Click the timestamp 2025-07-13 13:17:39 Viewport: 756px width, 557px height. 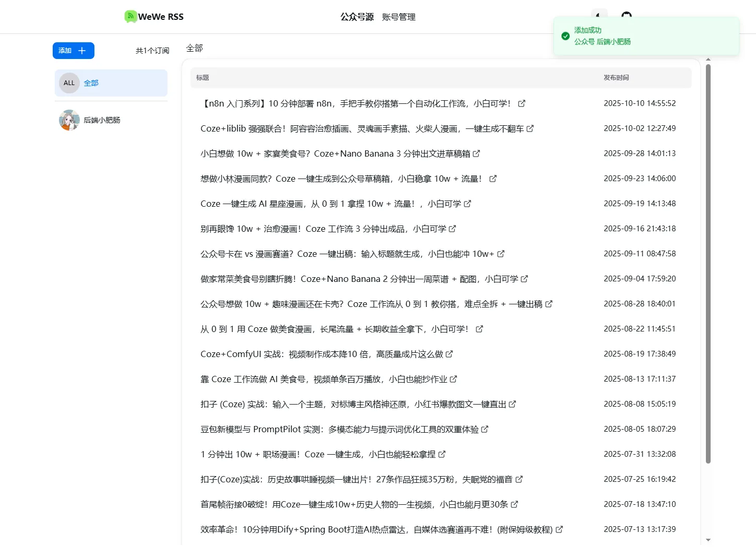(x=640, y=529)
